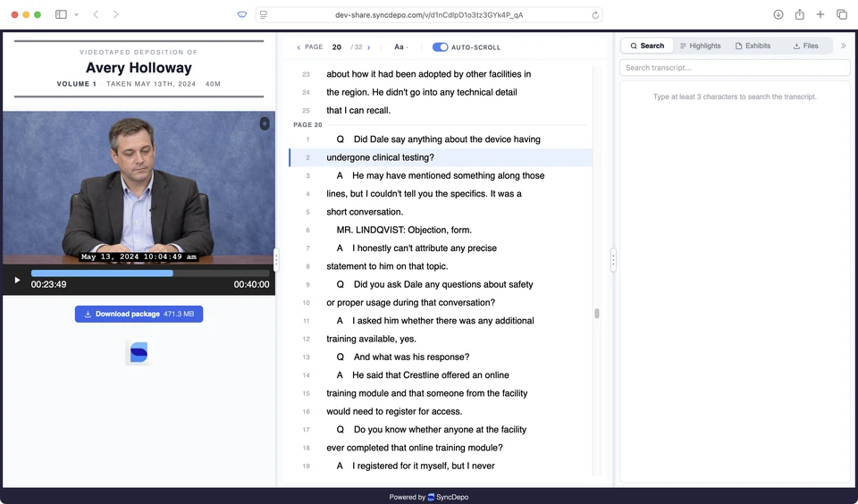Select line "And what was his response?"
Image resolution: width=858 pixels, height=504 pixels.
pyautogui.click(x=441, y=357)
